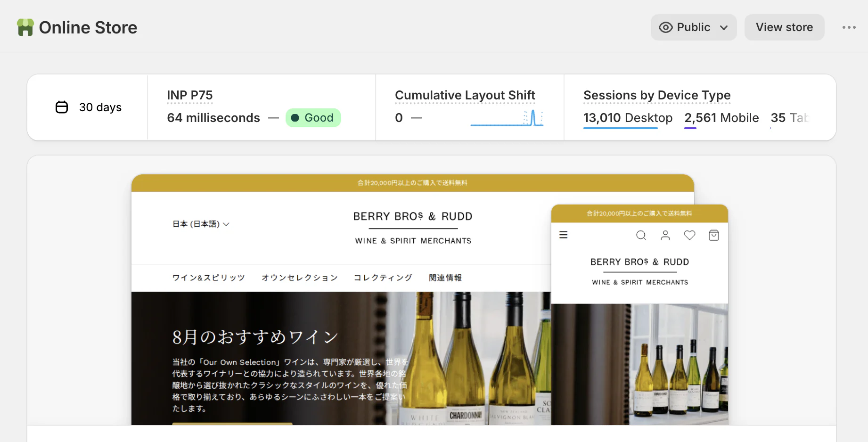Click the Berry Bros & Rudd mobile logo

point(640,271)
